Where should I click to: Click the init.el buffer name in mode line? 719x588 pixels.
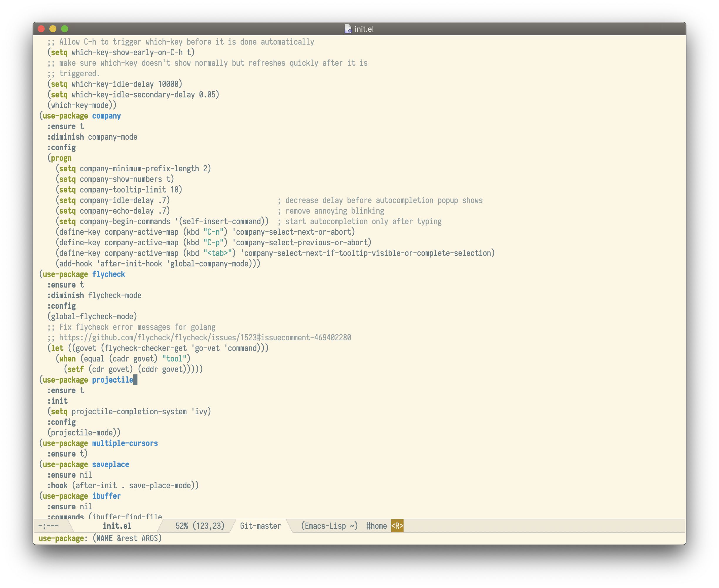[x=117, y=526]
